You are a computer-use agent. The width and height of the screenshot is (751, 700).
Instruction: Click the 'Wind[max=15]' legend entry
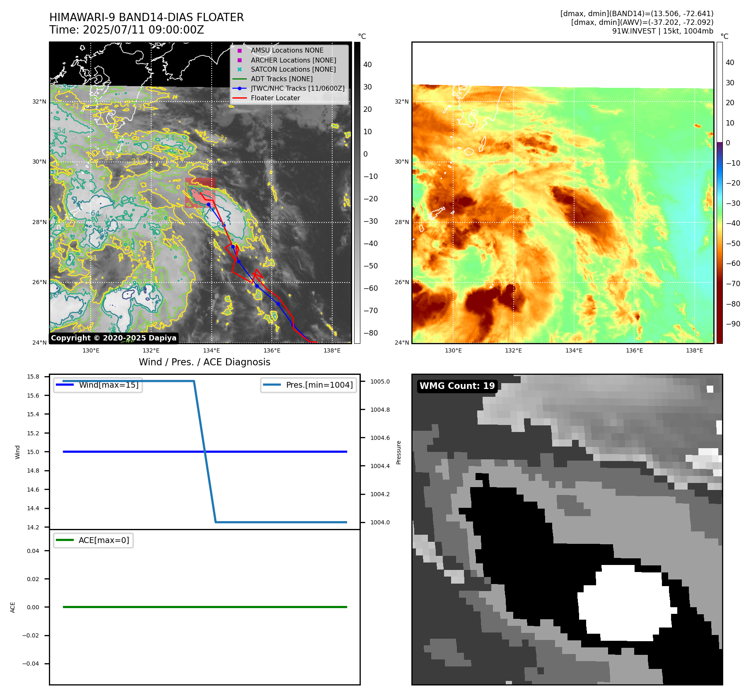(x=98, y=385)
